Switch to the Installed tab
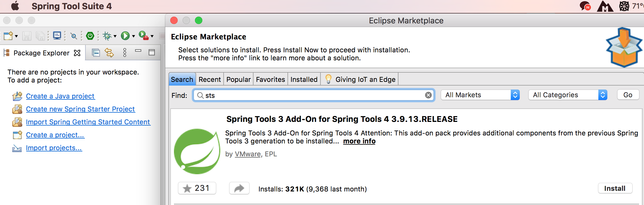This screenshot has width=644, height=205. coord(304,79)
